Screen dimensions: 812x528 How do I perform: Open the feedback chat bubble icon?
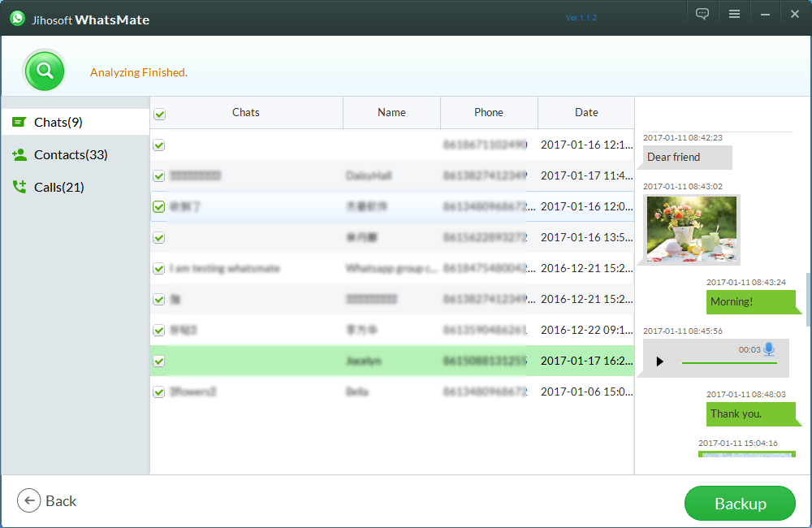click(x=702, y=14)
